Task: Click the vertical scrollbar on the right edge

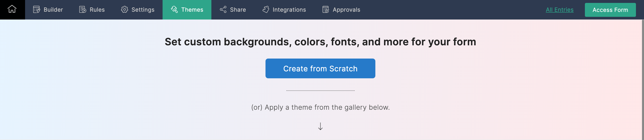Action: click(x=642, y=75)
